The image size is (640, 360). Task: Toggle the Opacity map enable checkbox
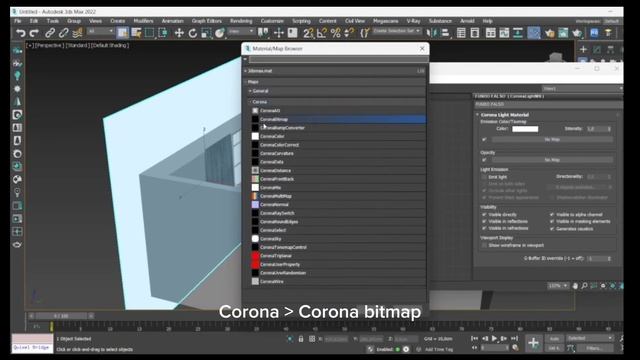click(484, 160)
